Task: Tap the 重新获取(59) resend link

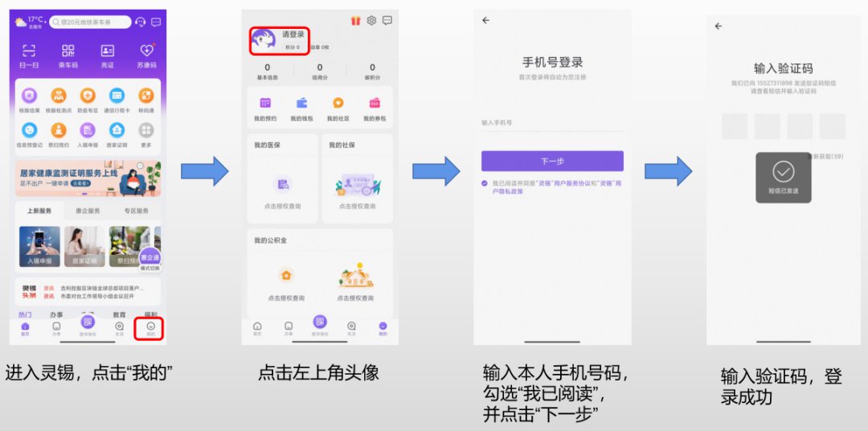Action: tap(827, 157)
